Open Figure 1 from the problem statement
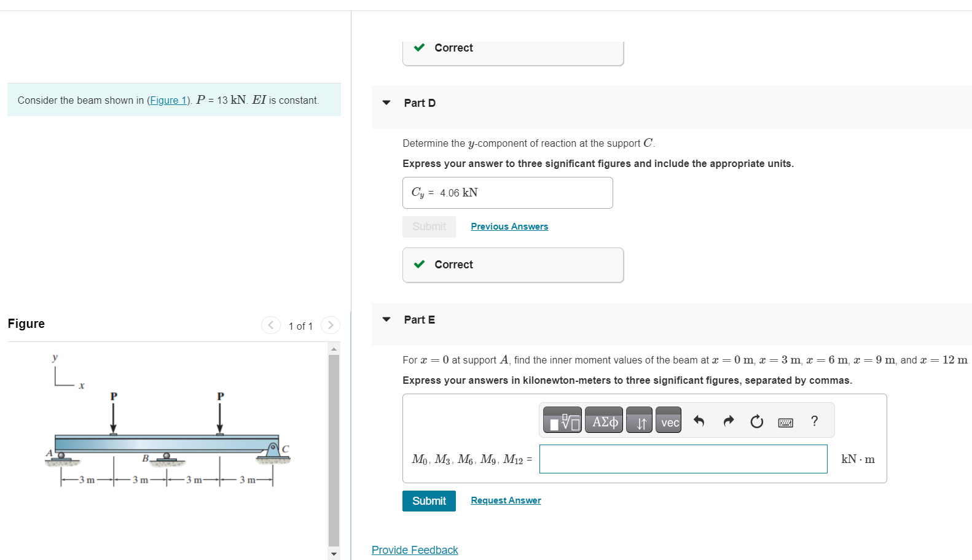This screenshot has height=560, width=972. (x=168, y=100)
